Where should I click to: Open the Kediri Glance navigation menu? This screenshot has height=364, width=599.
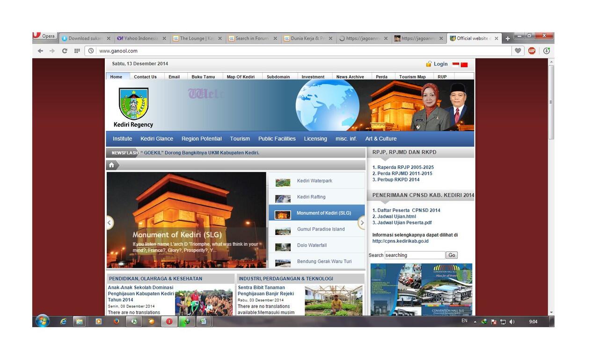157,139
